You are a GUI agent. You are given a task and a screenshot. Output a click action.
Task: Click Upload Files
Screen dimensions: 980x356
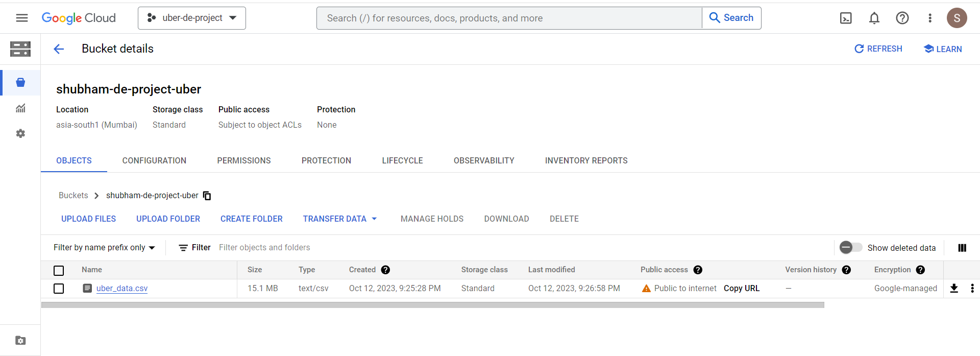click(88, 219)
